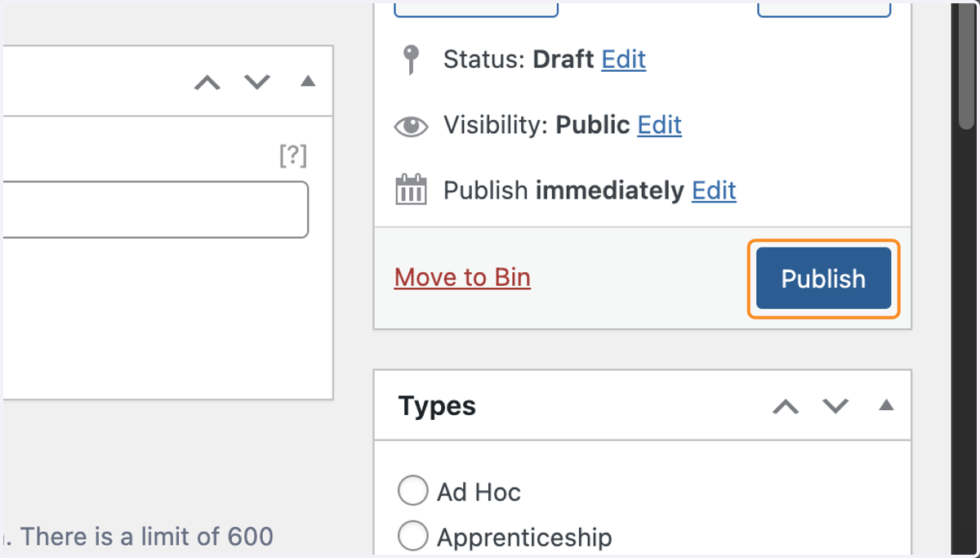Move the Types panel up

786,406
